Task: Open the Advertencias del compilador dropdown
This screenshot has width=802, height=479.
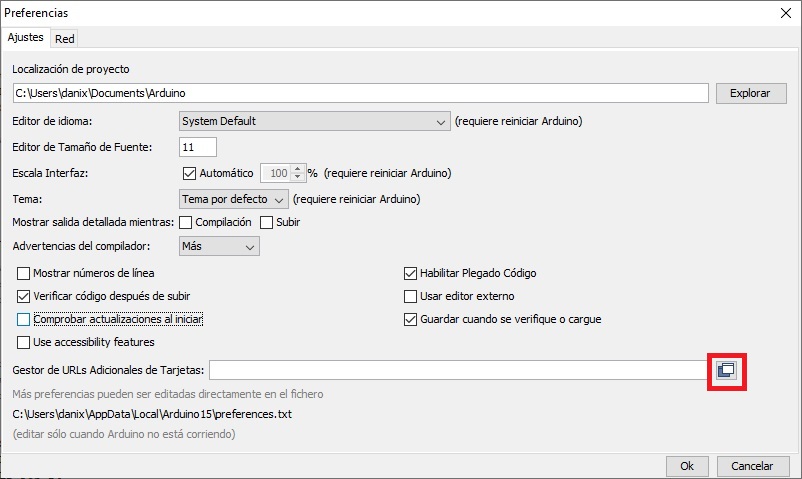Action: (219, 246)
